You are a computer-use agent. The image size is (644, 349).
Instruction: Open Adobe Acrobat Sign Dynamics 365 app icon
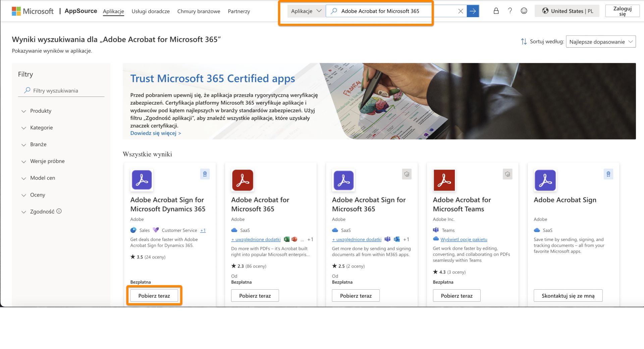pyautogui.click(x=142, y=180)
